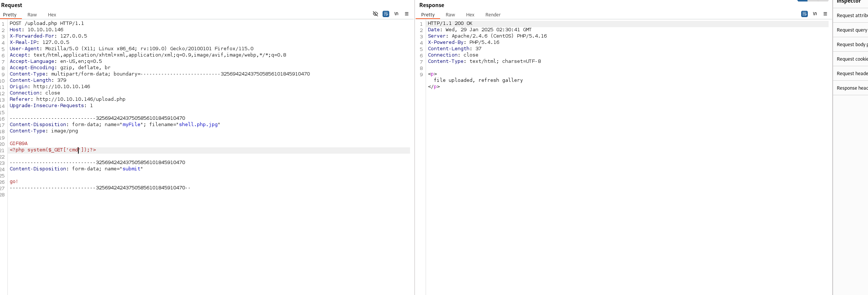Click the 'Host: 10.10.10.146' header line
Screen dimensions: 868x295
[36, 30]
